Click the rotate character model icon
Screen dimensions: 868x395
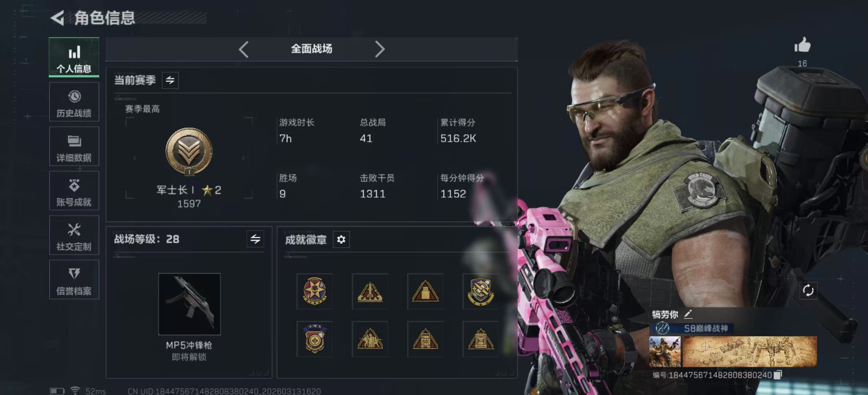pyautogui.click(x=808, y=291)
